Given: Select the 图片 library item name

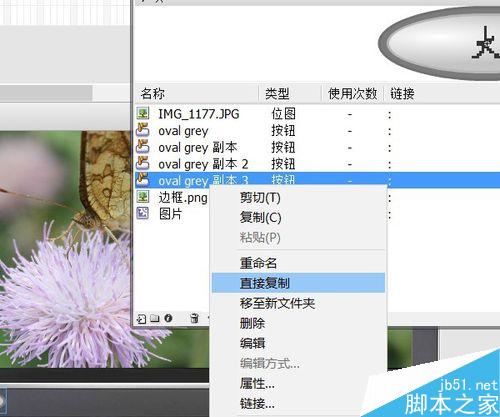Looking at the screenshot, I should click(x=170, y=214).
